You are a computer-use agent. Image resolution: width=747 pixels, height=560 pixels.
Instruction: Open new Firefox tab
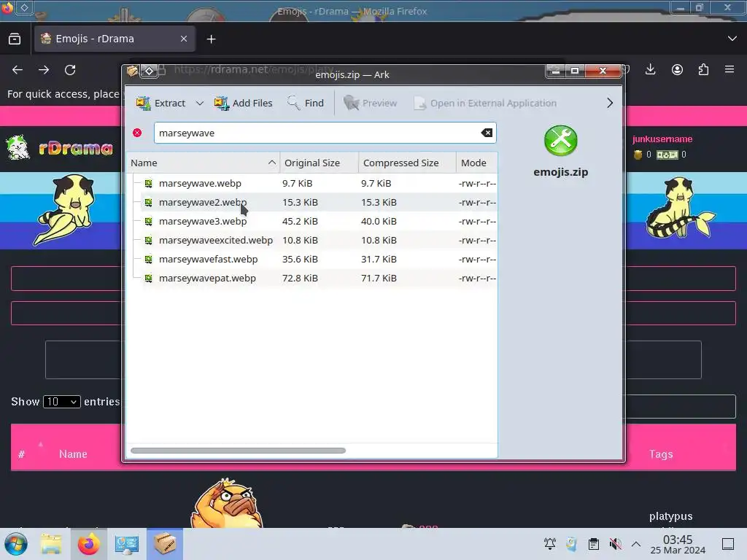tap(211, 39)
